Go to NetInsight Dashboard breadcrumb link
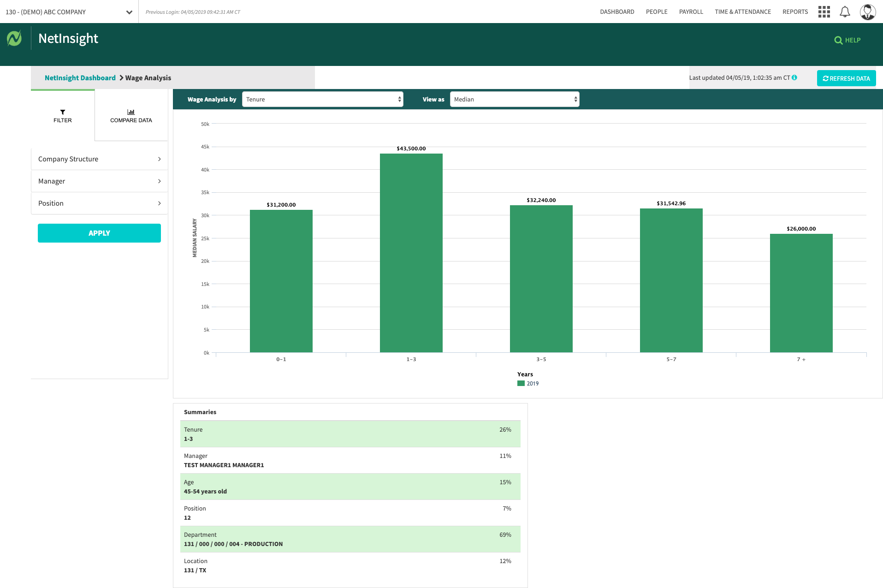 point(80,78)
